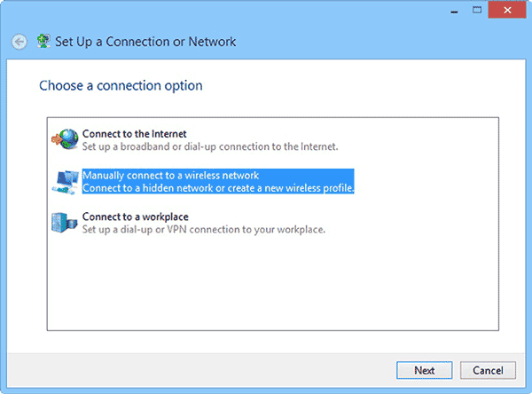Click the empty title bar area
532x394 pixels.
[222, 11]
